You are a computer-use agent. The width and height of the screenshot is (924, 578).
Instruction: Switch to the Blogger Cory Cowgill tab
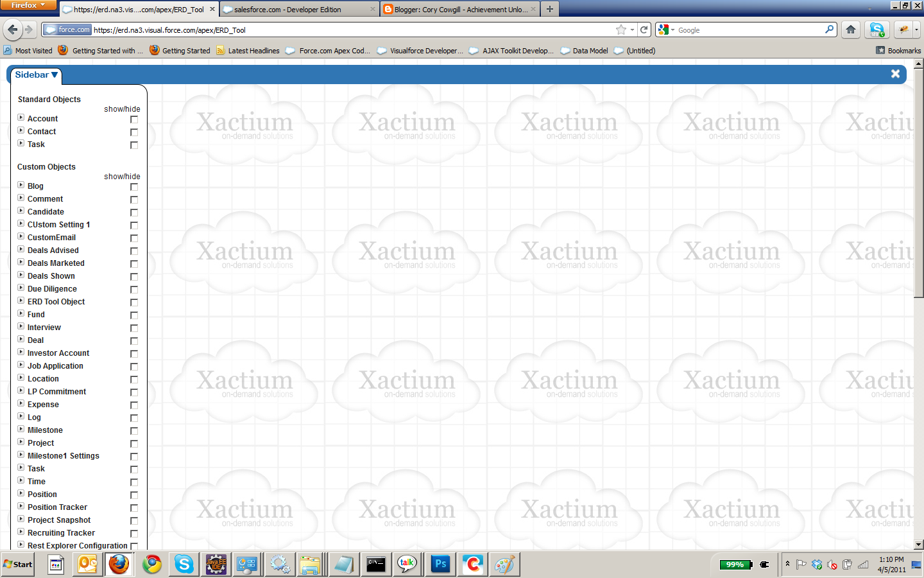tap(460, 10)
